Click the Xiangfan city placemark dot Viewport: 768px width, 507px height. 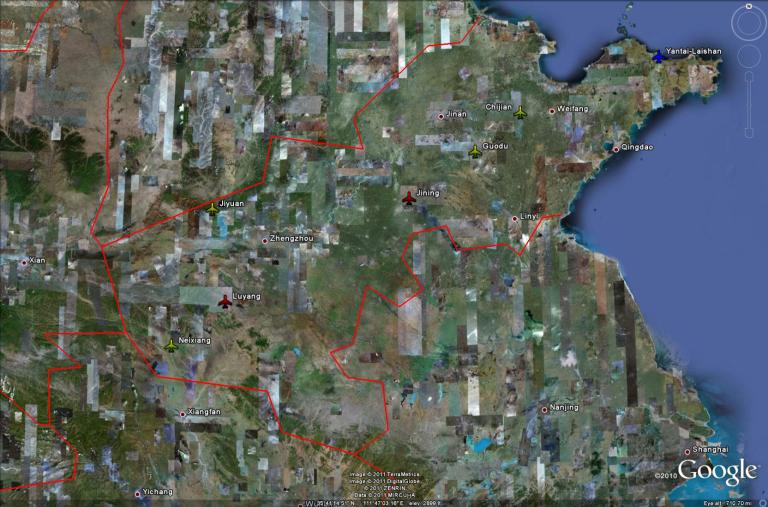coord(182,413)
